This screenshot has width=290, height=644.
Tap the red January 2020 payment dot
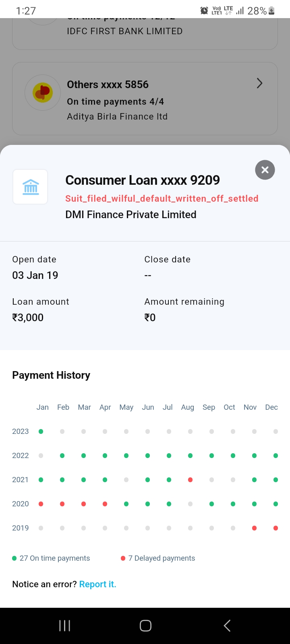pos(41,504)
